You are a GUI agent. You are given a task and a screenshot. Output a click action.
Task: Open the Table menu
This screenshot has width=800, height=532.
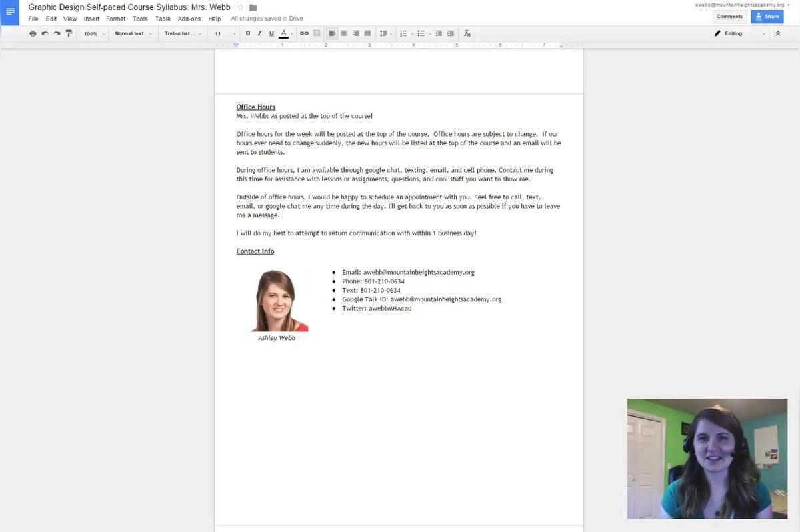coord(163,19)
